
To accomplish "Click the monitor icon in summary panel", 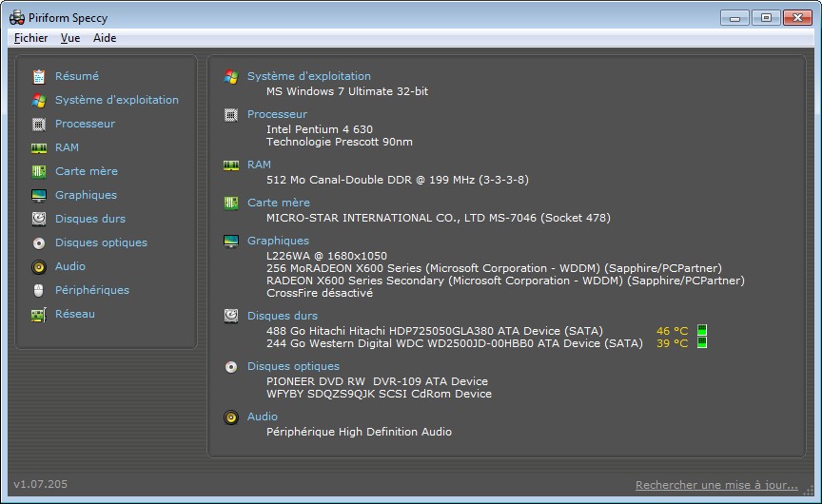I will 231,241.
